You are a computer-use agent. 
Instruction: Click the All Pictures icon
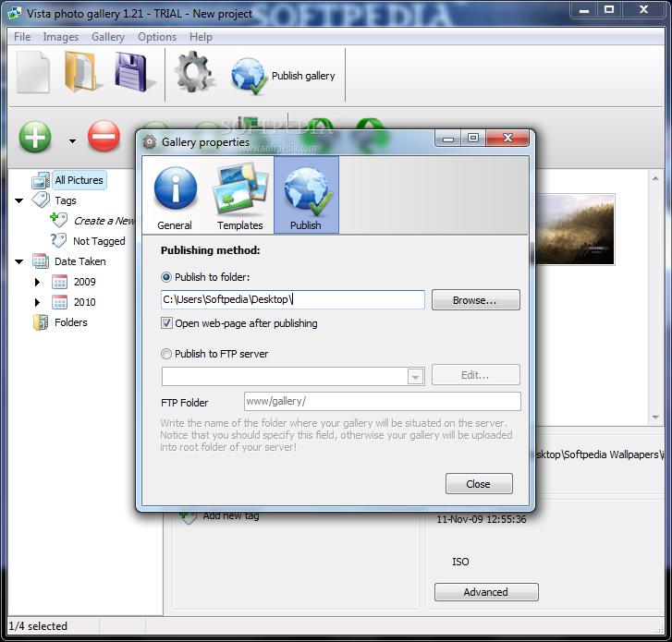tap(41, 180)
